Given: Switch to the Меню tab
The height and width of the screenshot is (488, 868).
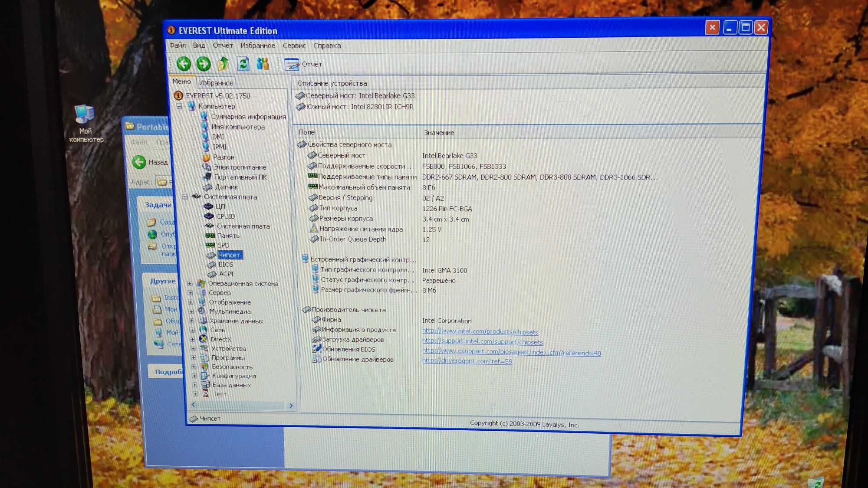Looking at the screenshot, I should pyautogui.click(x=181, y=82).
